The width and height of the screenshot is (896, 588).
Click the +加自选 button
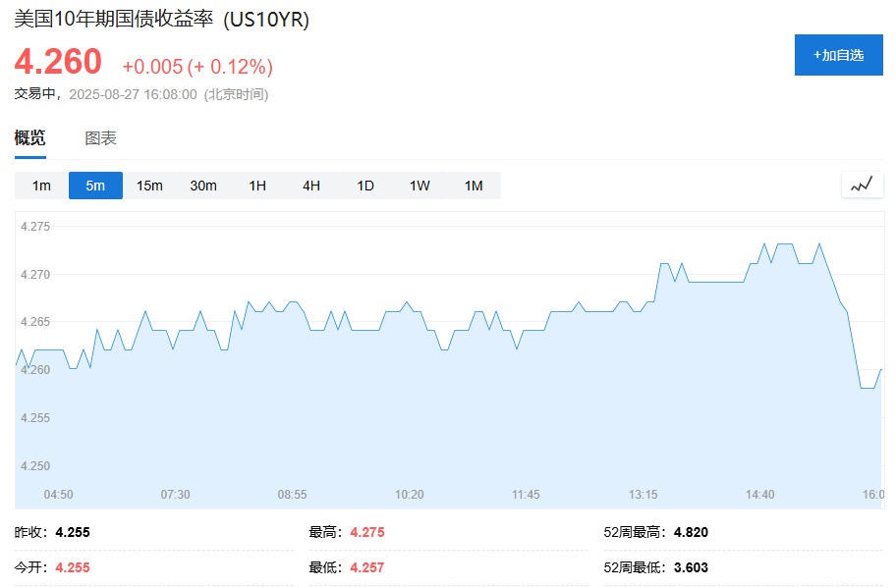click(x=838, y=55)
